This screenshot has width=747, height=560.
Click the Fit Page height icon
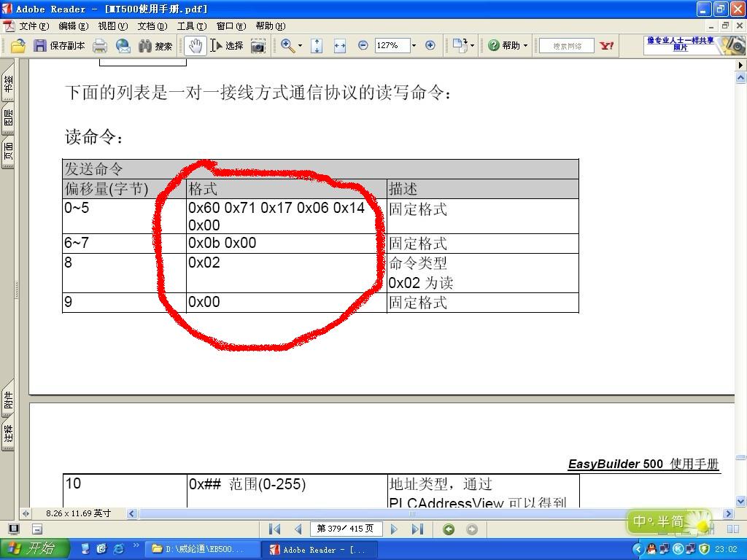point(317,46)
